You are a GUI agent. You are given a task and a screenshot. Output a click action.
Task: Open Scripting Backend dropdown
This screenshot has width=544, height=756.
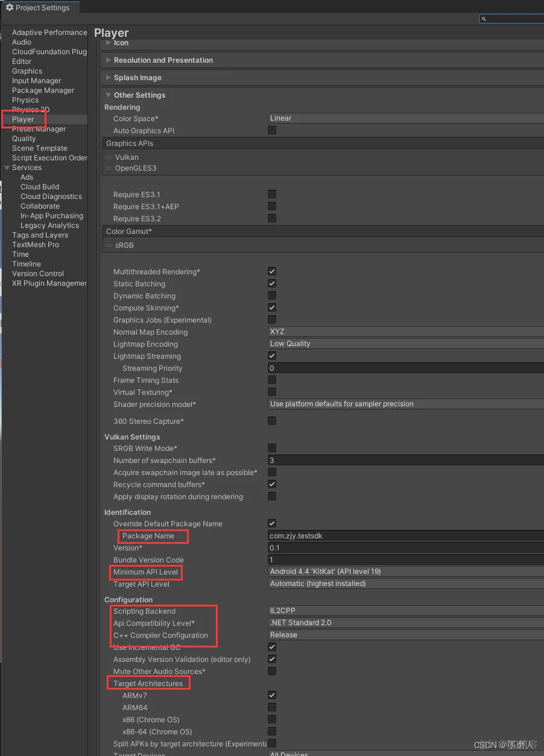point(406,611)
